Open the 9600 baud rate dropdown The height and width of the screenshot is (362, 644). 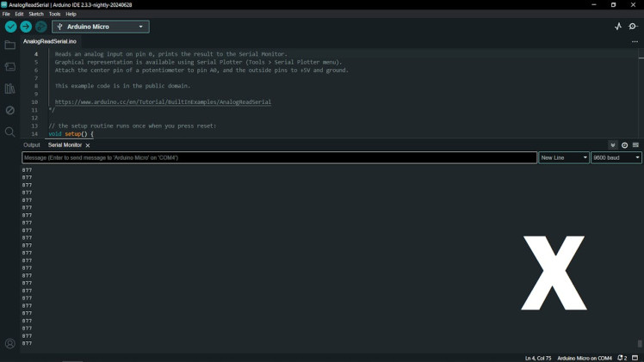click(616, 158)
